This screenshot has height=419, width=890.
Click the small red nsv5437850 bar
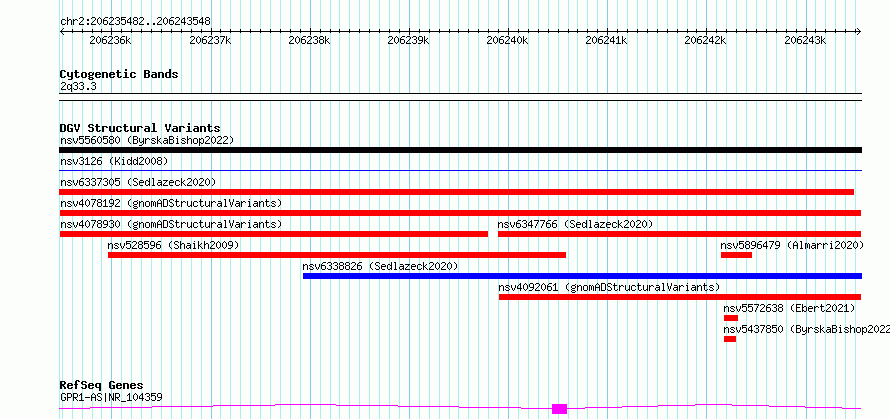click(x=730, y=339)
